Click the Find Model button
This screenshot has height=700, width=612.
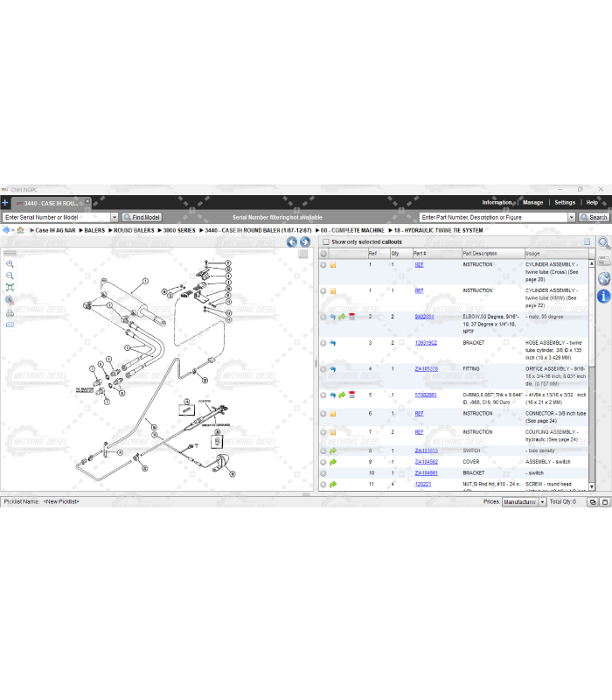click(142, 217)
